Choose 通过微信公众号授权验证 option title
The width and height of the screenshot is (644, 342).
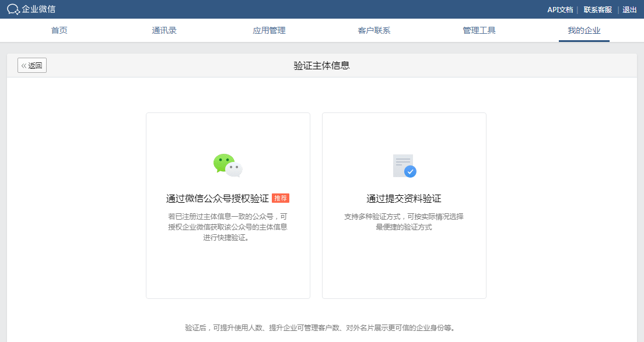(218, 199)
